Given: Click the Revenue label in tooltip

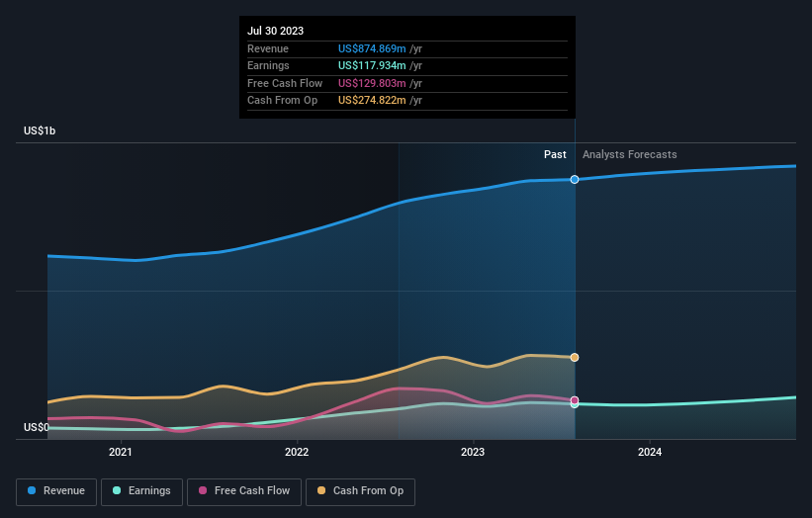Looking at the screenshot, I should (268, 48).
